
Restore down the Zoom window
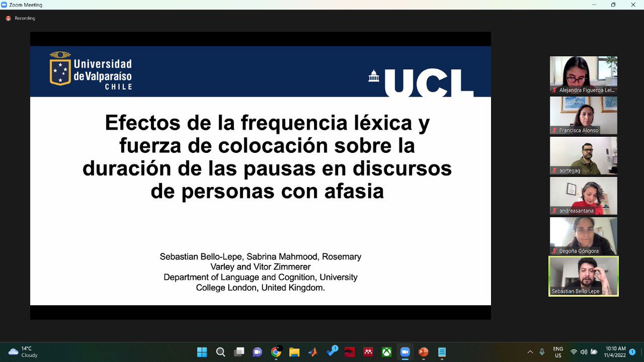(x=613, y=5)
